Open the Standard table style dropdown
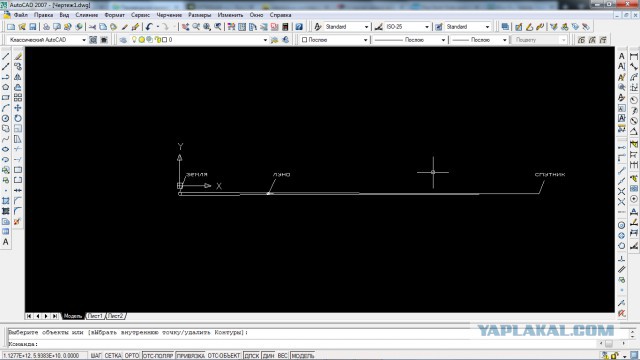 [487, 27]
